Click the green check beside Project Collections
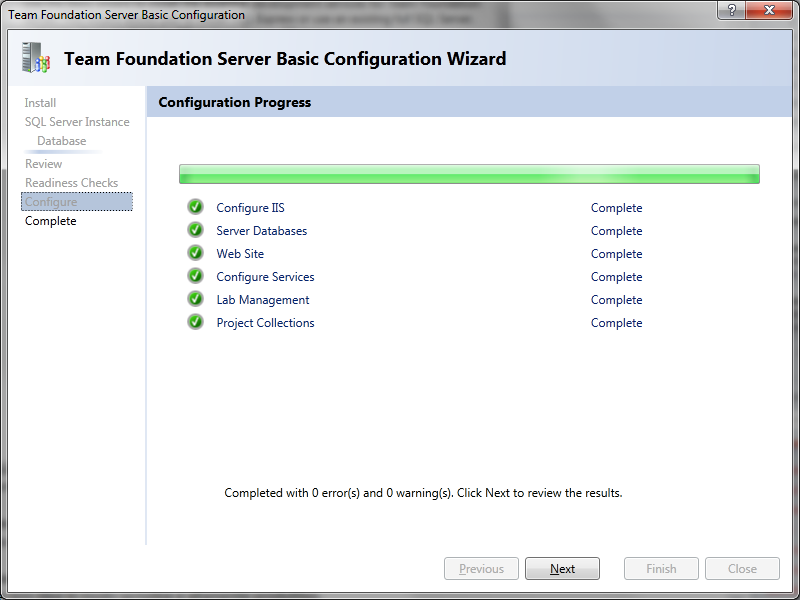The image size is (800, 600). (195, 322)
